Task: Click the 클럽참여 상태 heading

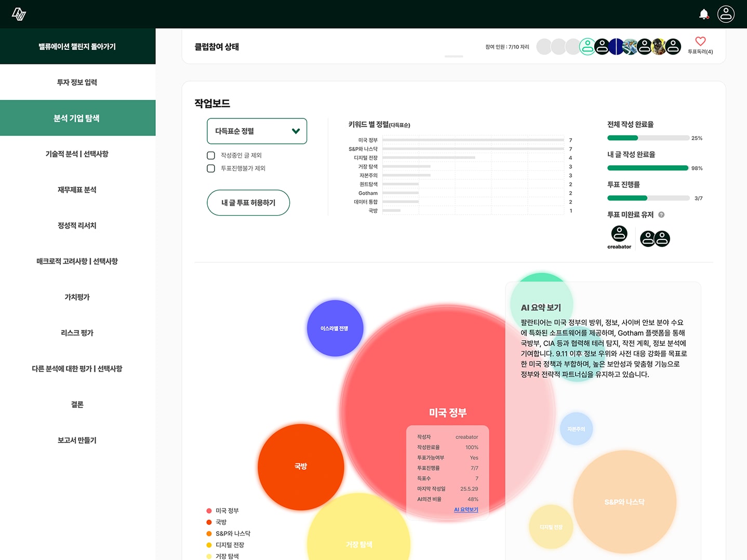Action: tap(217, 47)
